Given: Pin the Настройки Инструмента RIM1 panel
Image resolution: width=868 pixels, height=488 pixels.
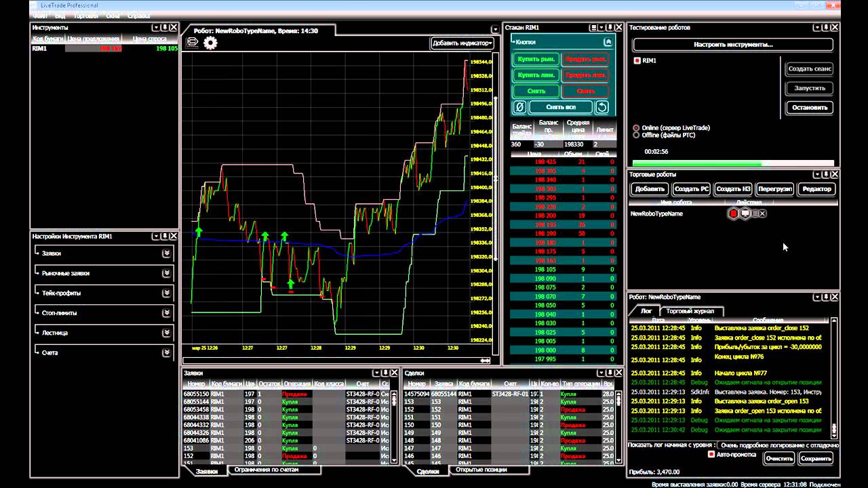Looking at the screenshot, I should click(165, 236).
